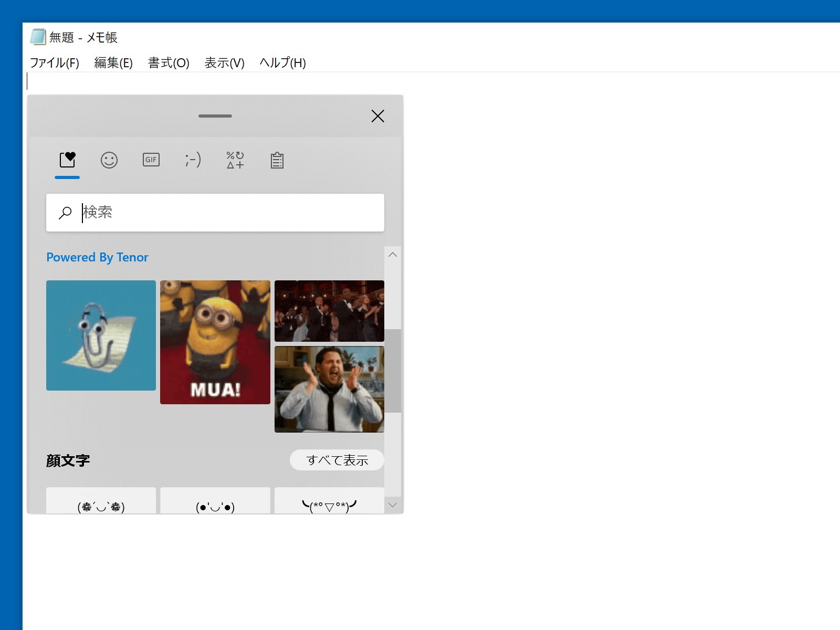Click the panel scrollbar up arrow
Viewport: 840px width, 630px height.
[393, 255]
